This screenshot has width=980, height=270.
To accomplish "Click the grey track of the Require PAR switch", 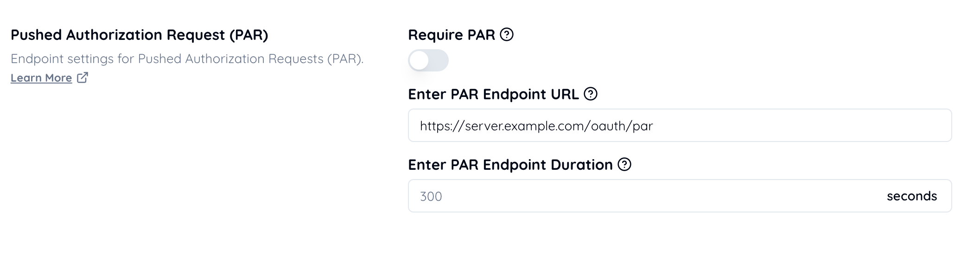I will 439,61.
